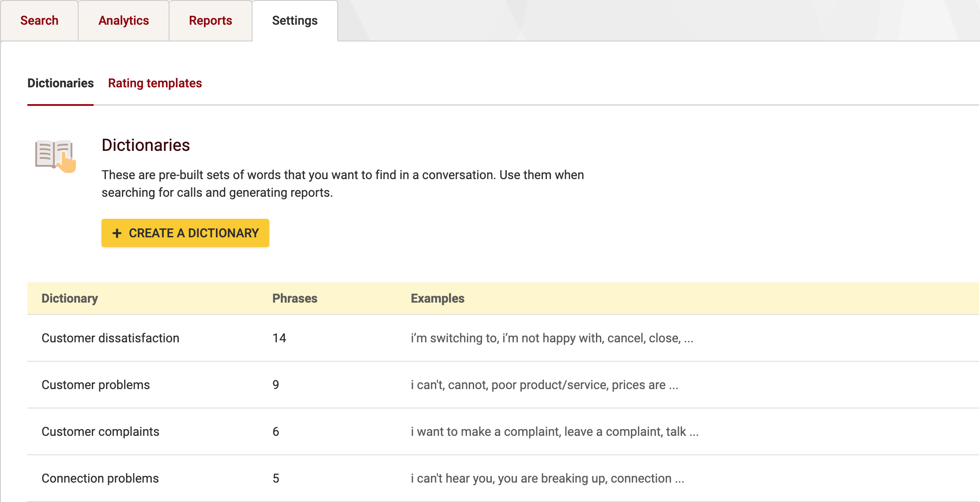The width and height of the screenshot is (980, 502).
Task: Select the Customer complaints dictionary row
Action: click(x=100, y=431)
